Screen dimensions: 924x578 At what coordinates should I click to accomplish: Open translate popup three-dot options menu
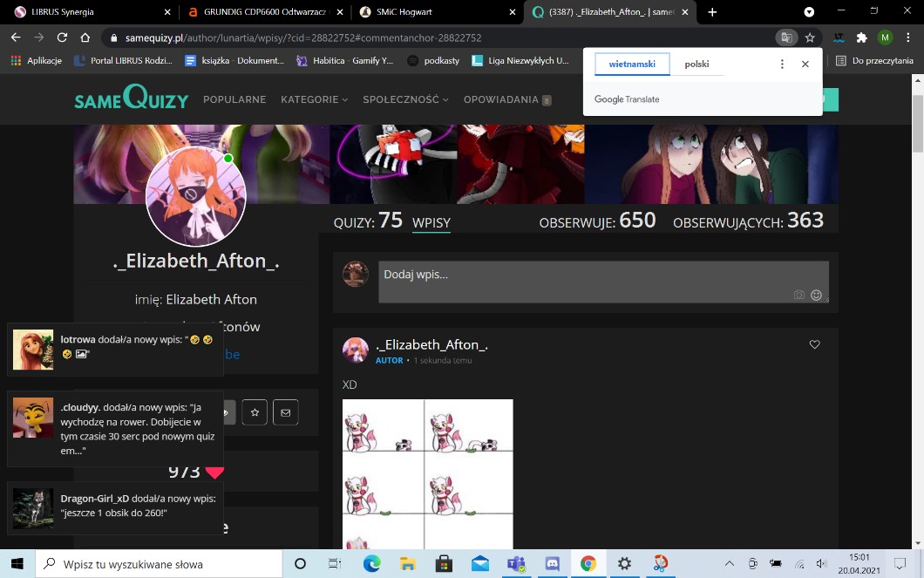[782, 65]
